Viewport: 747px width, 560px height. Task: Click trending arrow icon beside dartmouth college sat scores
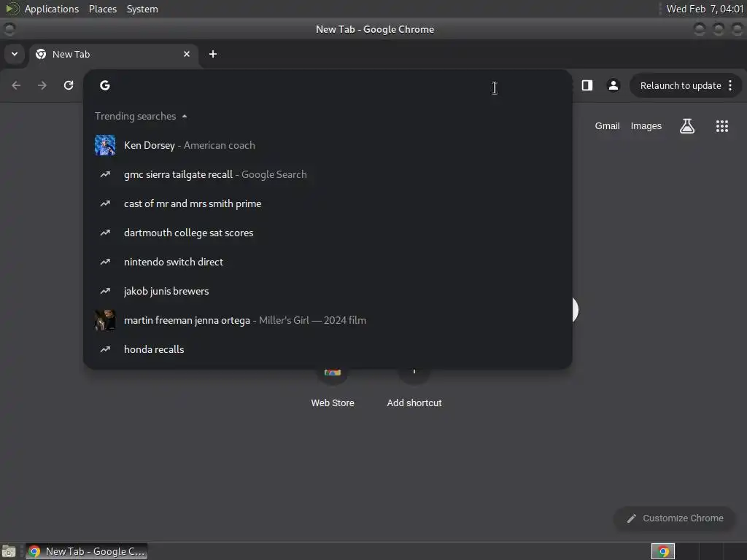(105, 233)
